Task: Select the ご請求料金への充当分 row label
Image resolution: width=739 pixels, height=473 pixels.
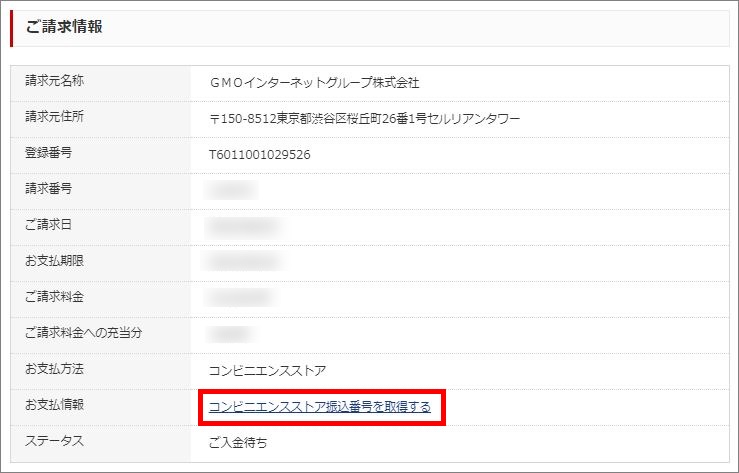Action: click(83, 333)
